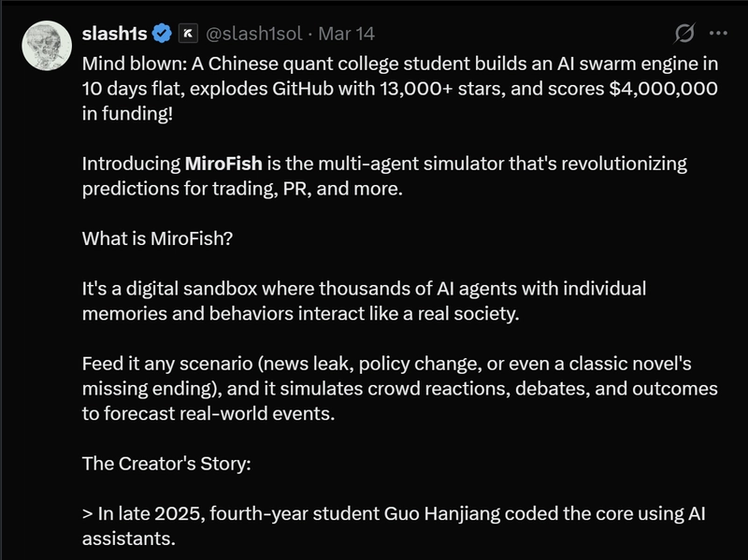748x560 pixels.
Task: Open the slash1s display name link
Action: click(x=115, y=34)
